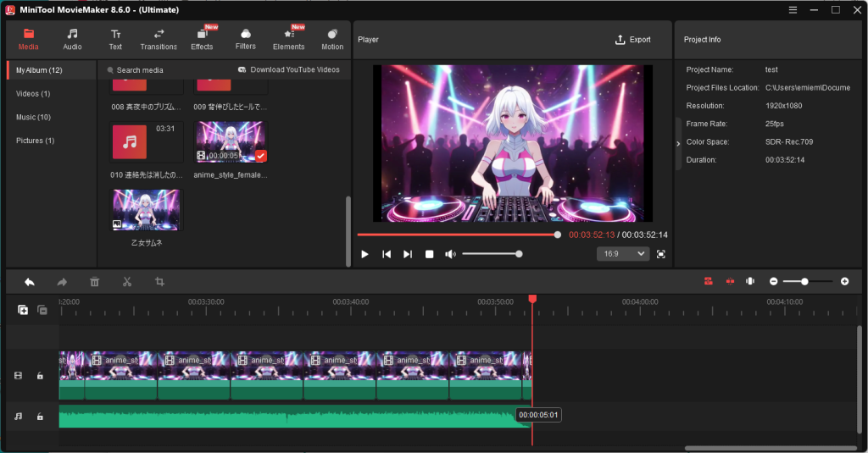The height and width of the screenshot is (453, 868).
Task: Toggle the lock on the video track
Action: [x=40, y=375]
